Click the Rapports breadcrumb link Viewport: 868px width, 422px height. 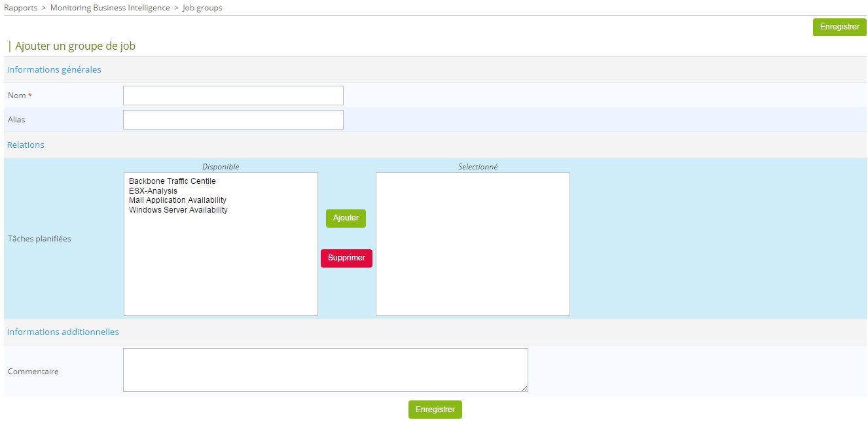tap(20, 8)
